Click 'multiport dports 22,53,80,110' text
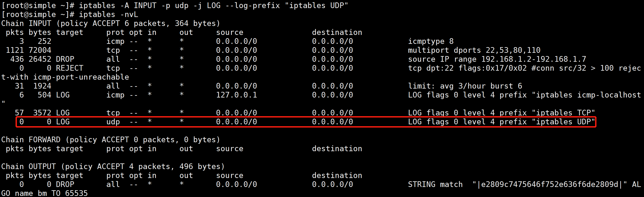Screen dimensions: 644x197 coord(474,50)
